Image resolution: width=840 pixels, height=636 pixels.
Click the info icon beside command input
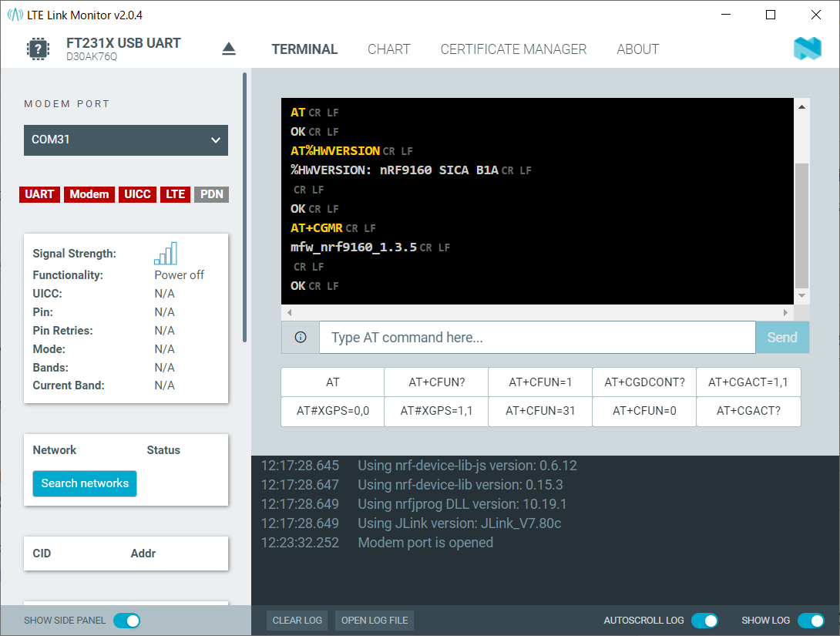[x=301, y=338]
